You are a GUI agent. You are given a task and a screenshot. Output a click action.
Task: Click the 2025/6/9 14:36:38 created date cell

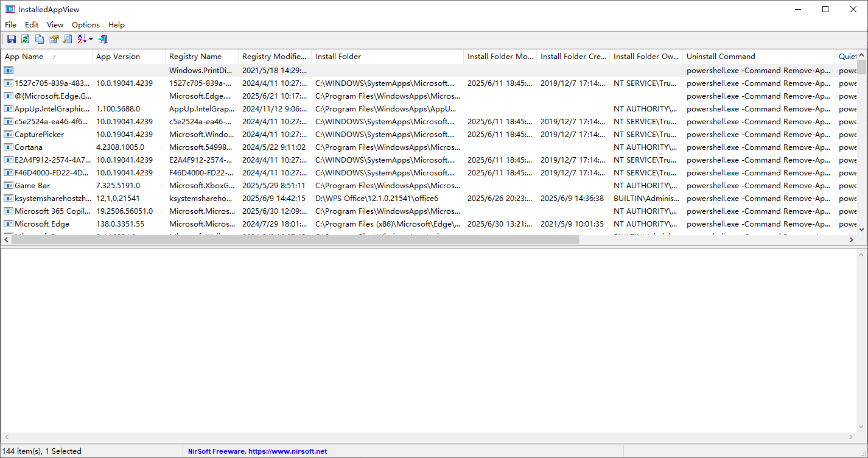(572, 199)
